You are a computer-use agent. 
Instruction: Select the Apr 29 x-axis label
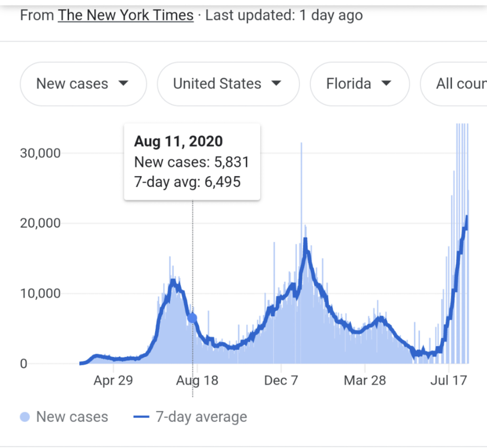pyautogui.click(x=113, y=380)
